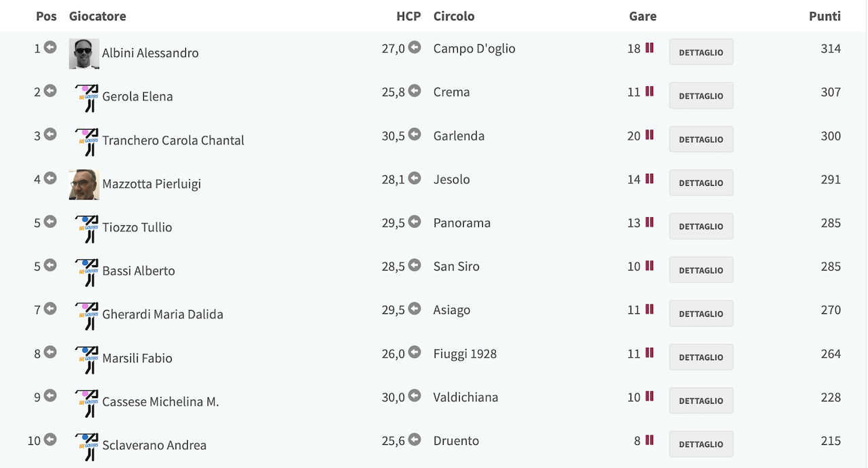
Task: Click the HCP arrow icon next to 25,8
Action: click(414, 91)
